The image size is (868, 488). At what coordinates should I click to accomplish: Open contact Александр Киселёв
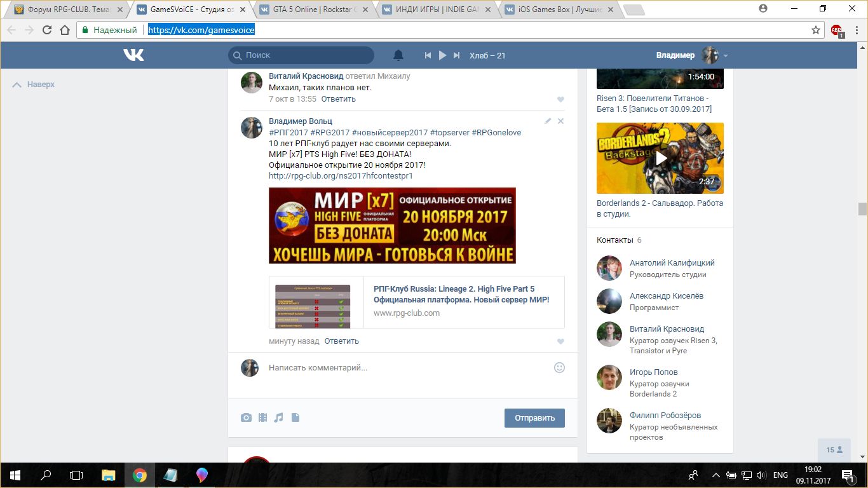click(667, 295)
